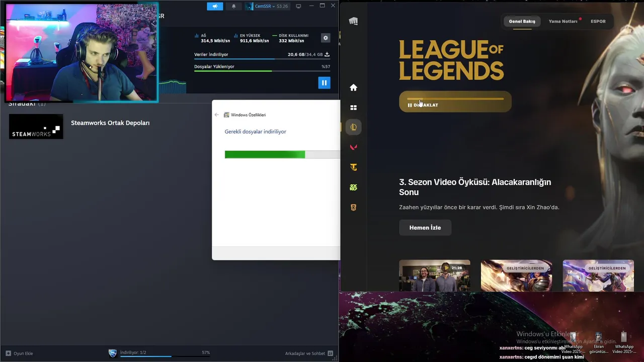
Task: Click the İndiriliyor: 1/2 status text
Action: [x=133, y=352]
